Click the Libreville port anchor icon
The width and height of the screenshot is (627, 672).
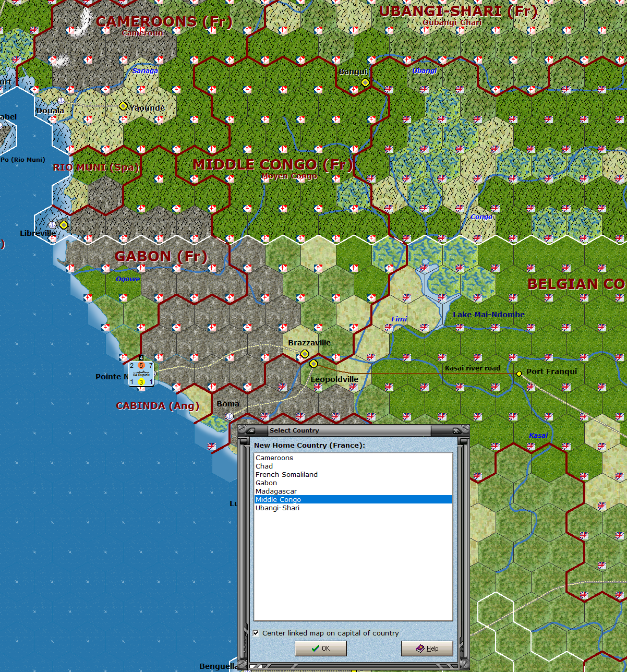coord(52,225)
